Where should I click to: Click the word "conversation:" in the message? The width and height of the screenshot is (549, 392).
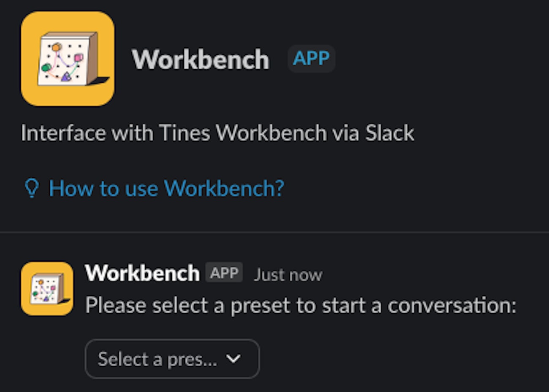452,305
